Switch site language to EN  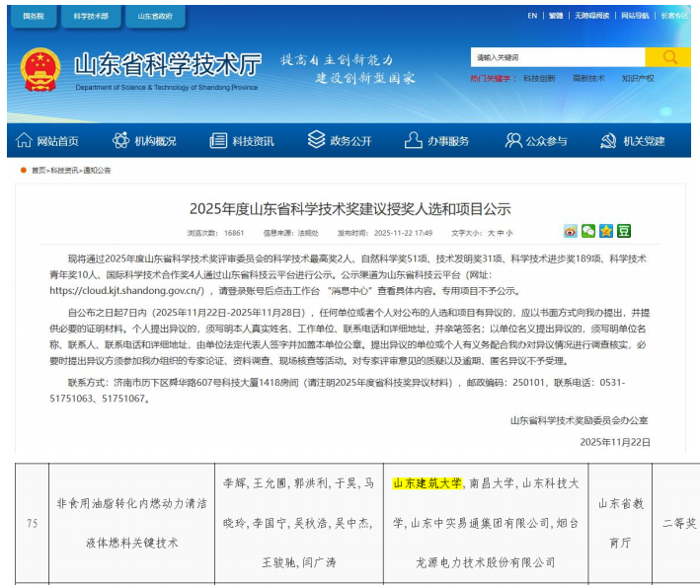tap(532, 16)
